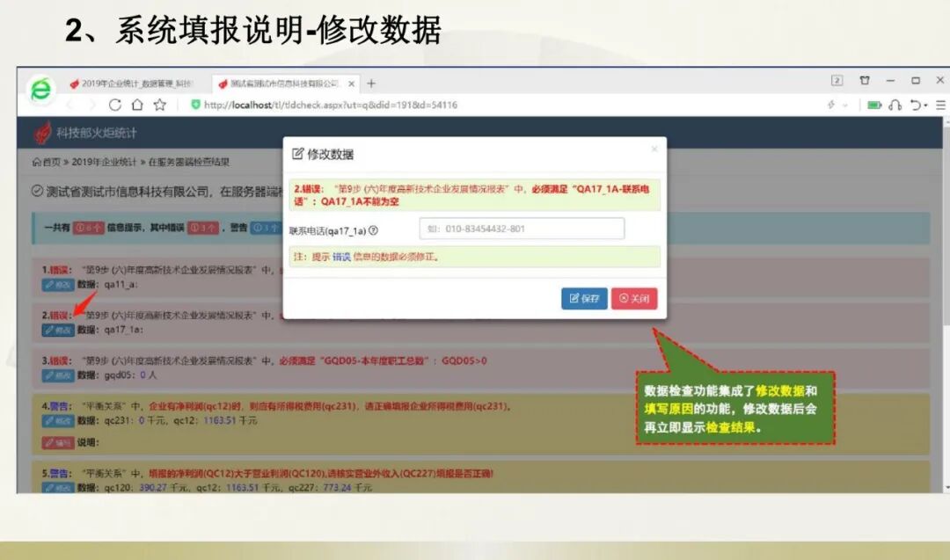Click the browser back arrow
The width and height of the screenshot is (950, 560).
(x=70, y=105)
